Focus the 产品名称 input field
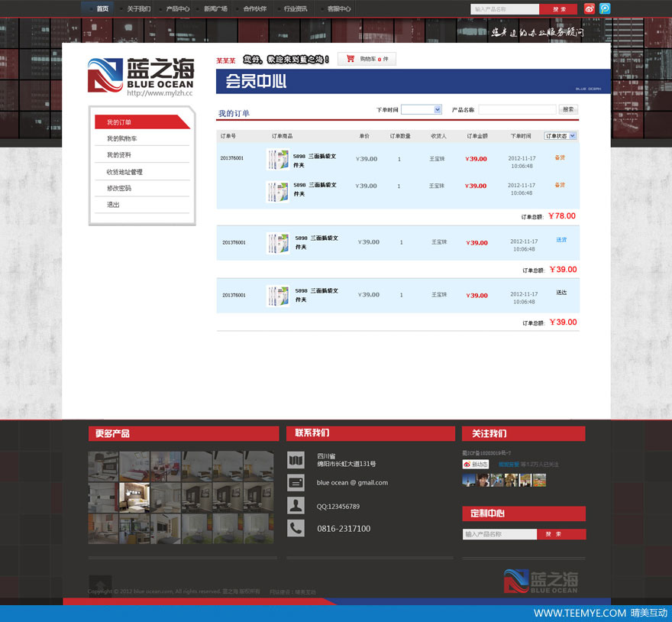672x622 pixels. tap(517, 109)
